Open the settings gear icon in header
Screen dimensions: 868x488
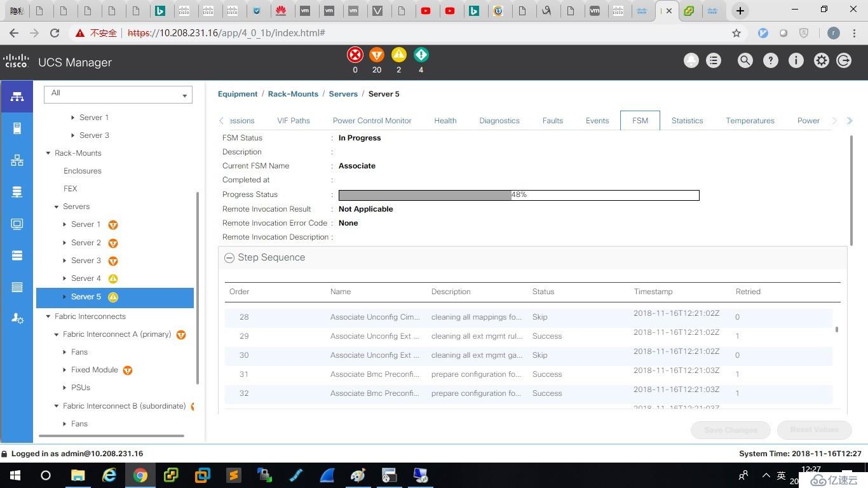point(821,60)
